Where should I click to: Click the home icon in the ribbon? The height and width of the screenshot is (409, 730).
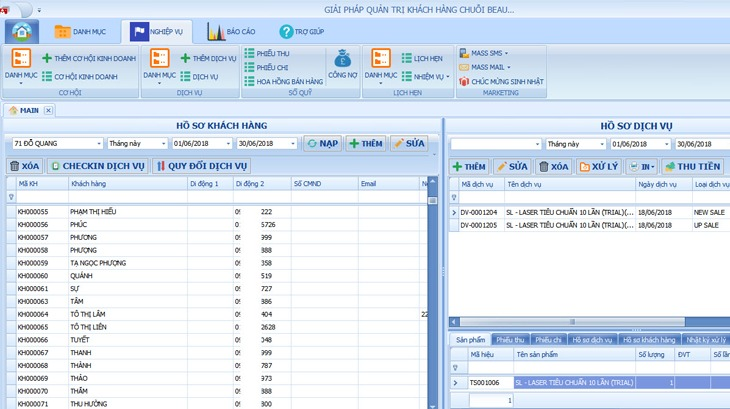tap(21, 31)
